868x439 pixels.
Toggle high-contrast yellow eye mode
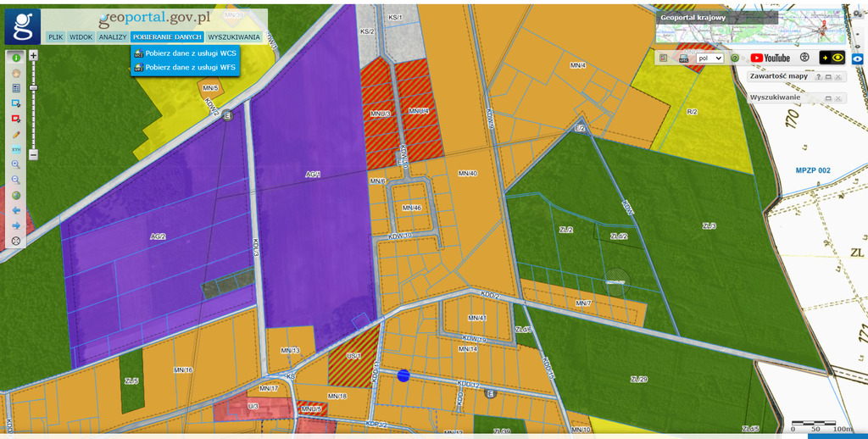[x=832, y=58]
